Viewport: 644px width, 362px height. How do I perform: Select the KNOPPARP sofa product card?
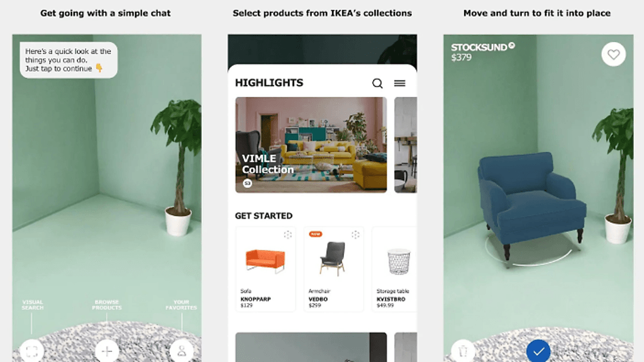pos(265,269)
